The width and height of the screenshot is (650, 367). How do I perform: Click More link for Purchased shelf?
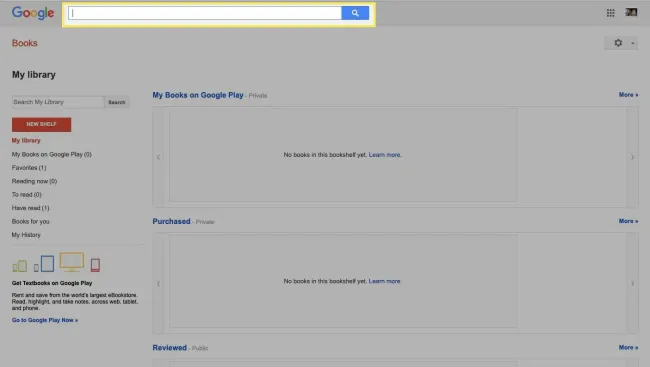point(628,221)
